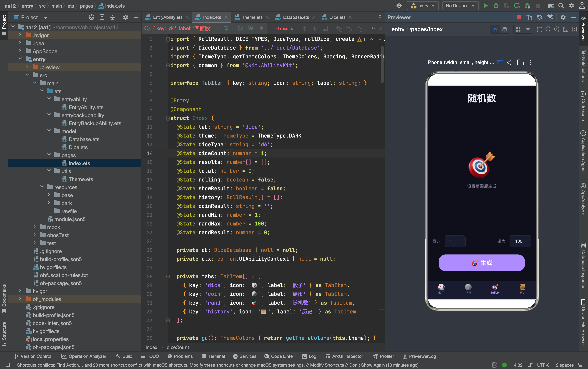588x369 pixels.
Task: Click the 最小 input field showing 1
Action: point(455,241)
